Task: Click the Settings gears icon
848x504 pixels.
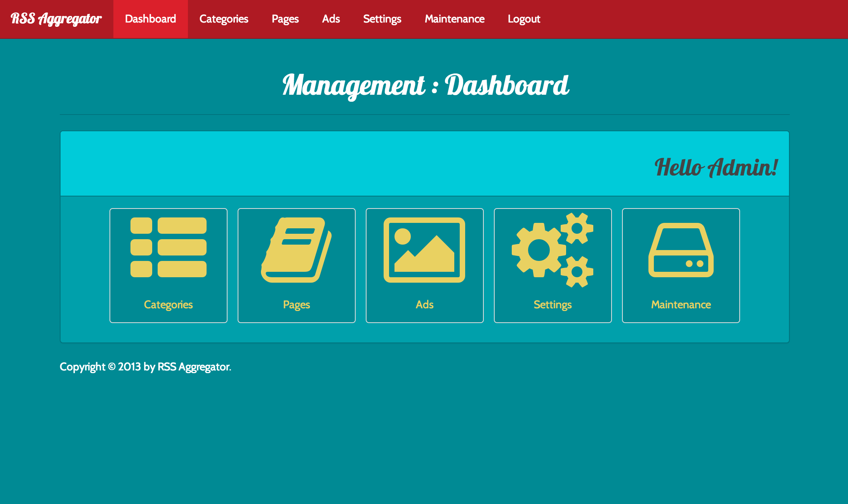Action: pyautogui.click(x=553, y=250)
